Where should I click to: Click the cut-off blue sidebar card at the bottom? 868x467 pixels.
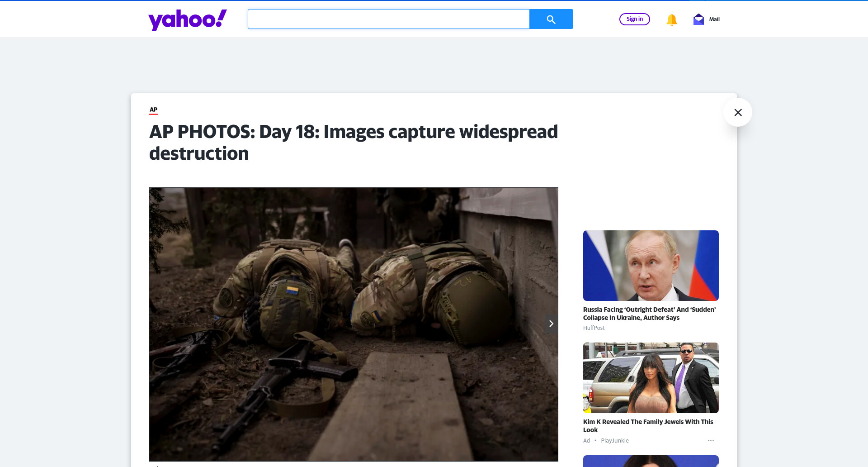[651, 461]
